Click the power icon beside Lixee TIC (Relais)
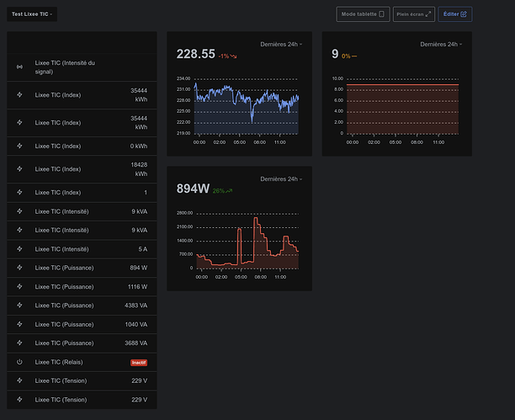 point(19,362)
